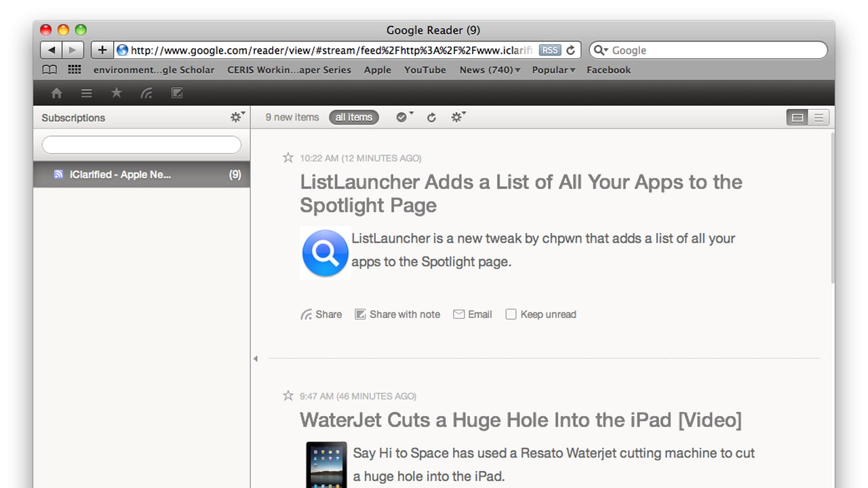The width and height of the screenshot is (868, 488).
Task: Switch to expanded view
Action: coord(797,117)
